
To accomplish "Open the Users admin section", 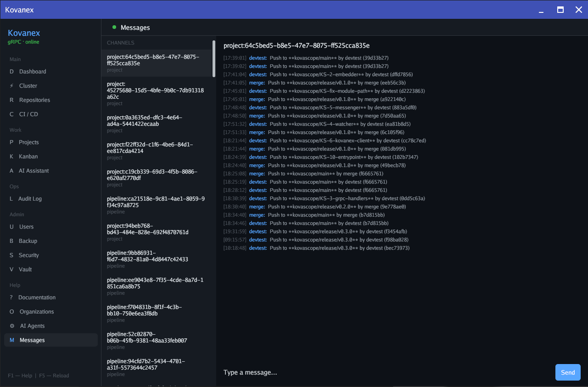I will (27, 227).
